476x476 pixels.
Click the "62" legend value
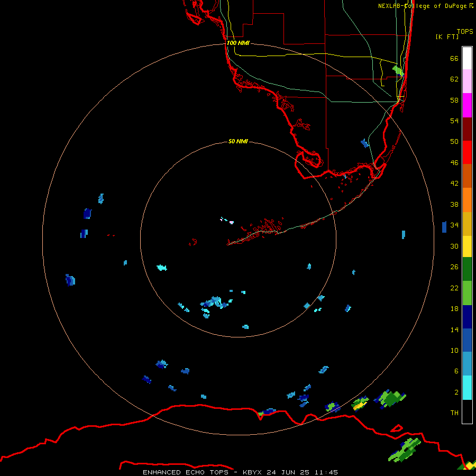coord(454,79)
